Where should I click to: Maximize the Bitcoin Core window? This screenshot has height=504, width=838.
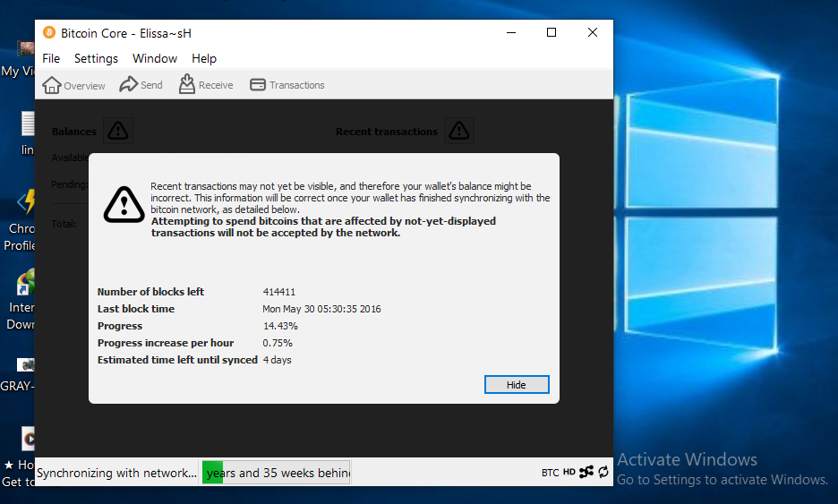[x=552, y=32]
